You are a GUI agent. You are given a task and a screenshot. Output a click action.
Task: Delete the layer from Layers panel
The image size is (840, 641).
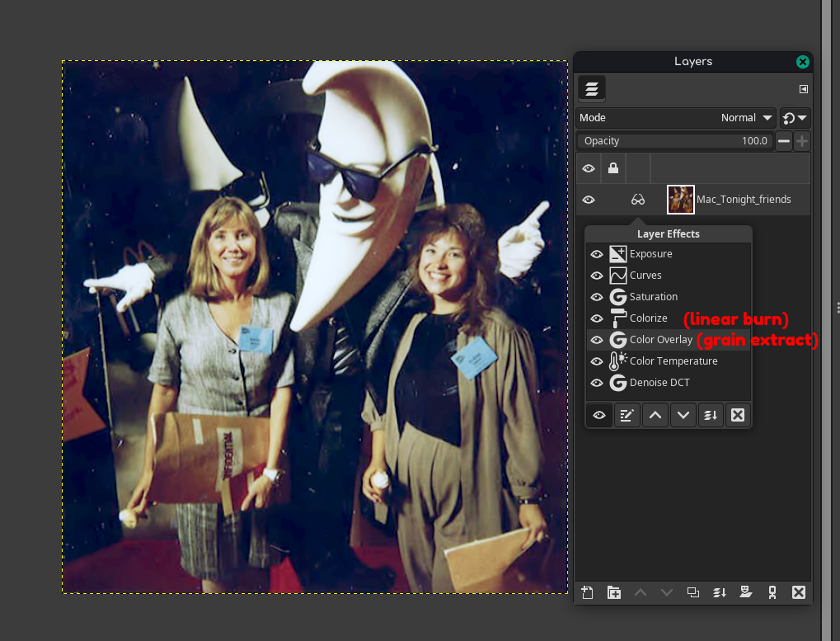(798, 592)
